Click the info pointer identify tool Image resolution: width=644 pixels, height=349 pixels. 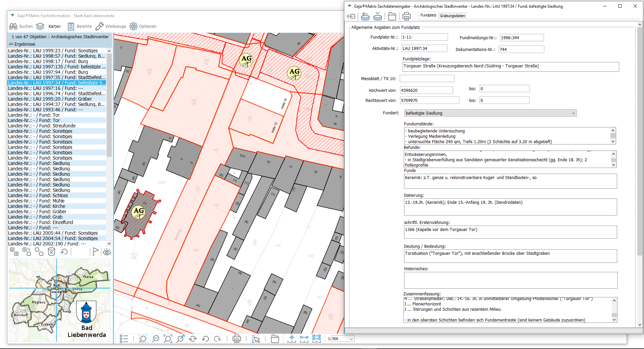tap(256, 339)
